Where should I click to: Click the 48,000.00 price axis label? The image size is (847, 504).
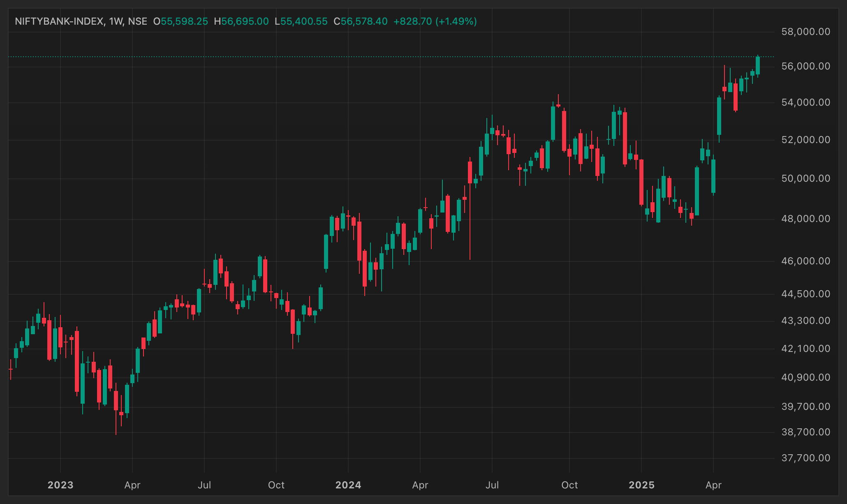(806, 219)
